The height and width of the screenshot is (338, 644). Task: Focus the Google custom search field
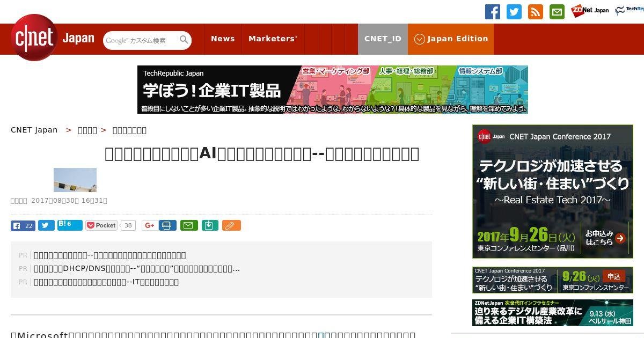(x=141, y=40)
